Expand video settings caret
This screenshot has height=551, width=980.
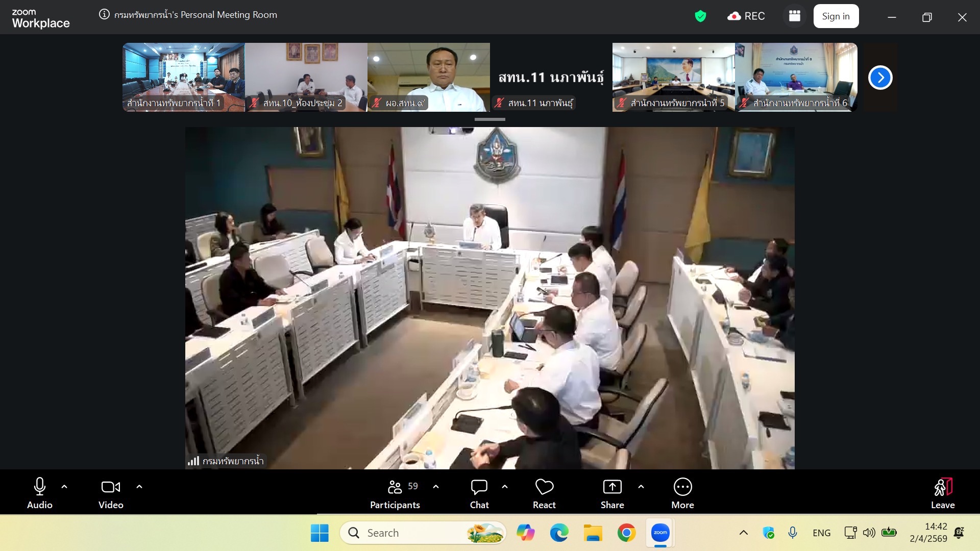(x=139, y=487)
